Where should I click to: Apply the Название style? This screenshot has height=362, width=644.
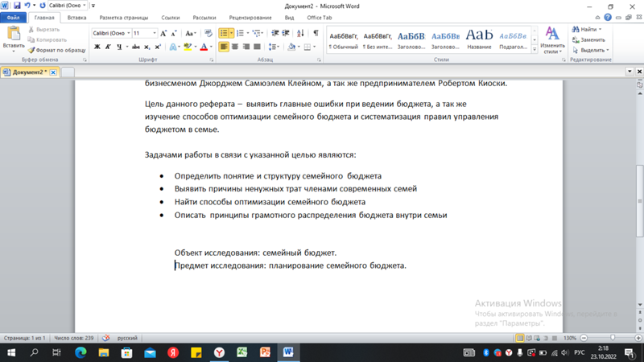click(x=479, y=38)
